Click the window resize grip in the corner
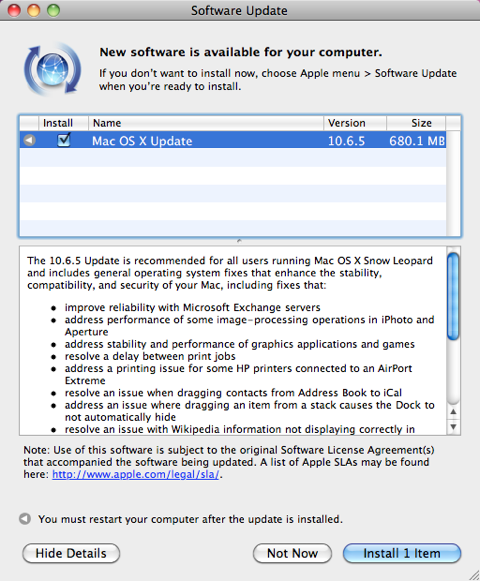Image resolution: width=480 pixels, height=581 pixels. tap(474, 575)
